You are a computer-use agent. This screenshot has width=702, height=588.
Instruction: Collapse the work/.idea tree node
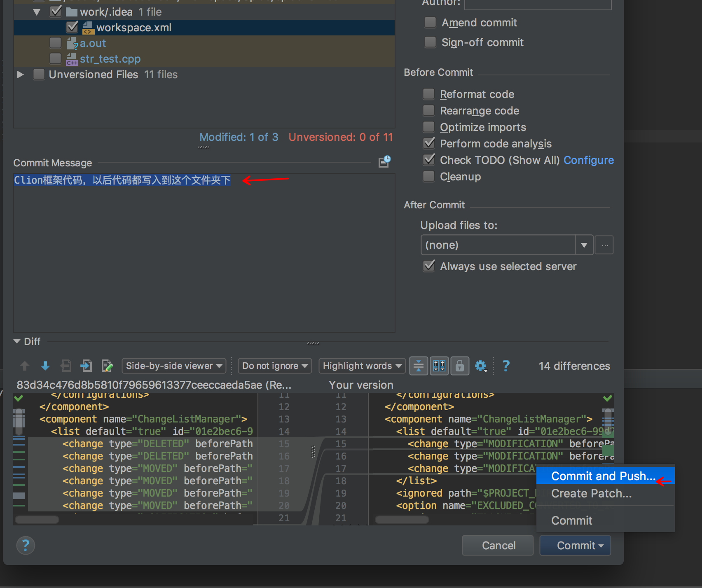pyautogui.click(x=37, y=12)
